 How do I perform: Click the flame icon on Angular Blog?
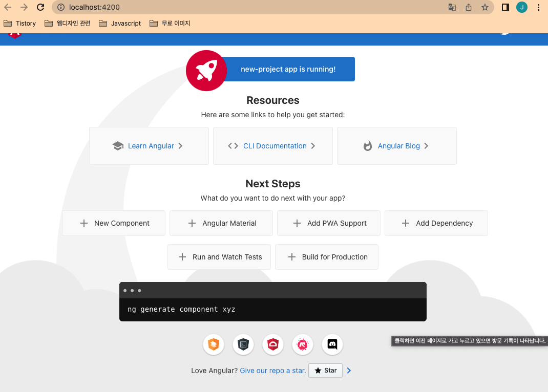368,146
